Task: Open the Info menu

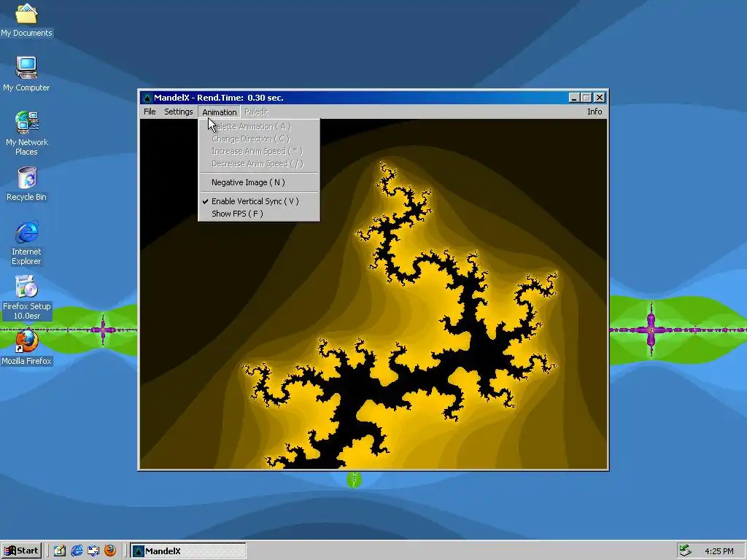Action: click(595, 112)
